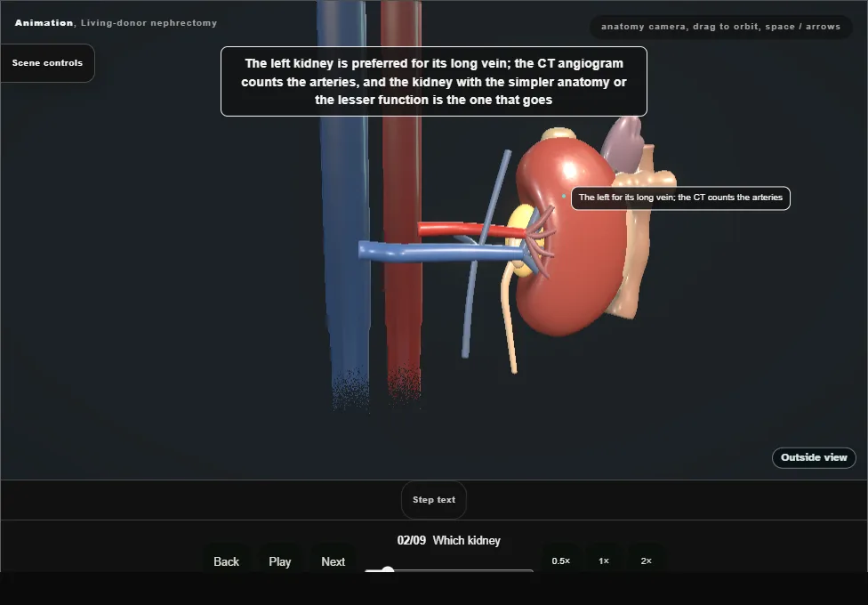Image resolution: width=868 pixels, height=605 pixels.
Task: Set playback speed to 2×
Action: 646,561
